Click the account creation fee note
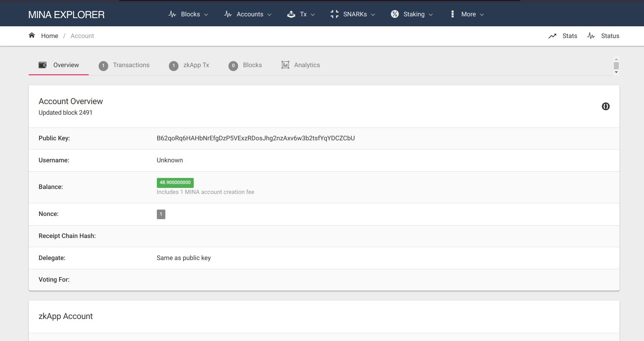The height and width of the screenshot is (341, 644). (205, 192)
